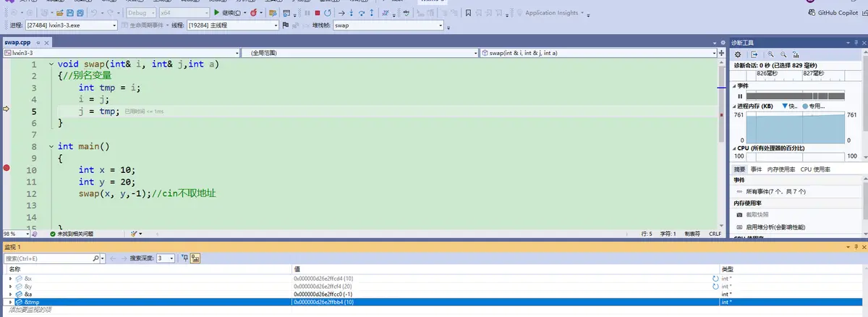868x317 pixels.
Task: Switch to 内存使用率 tab
Action: pyautogui.click(x=781, y=169)
